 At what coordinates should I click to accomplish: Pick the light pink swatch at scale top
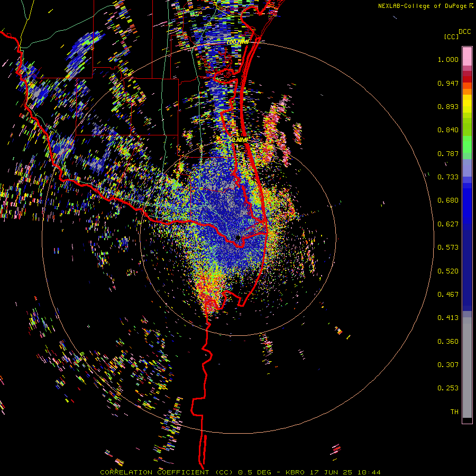pyautogui.click(x=467, y=56)
